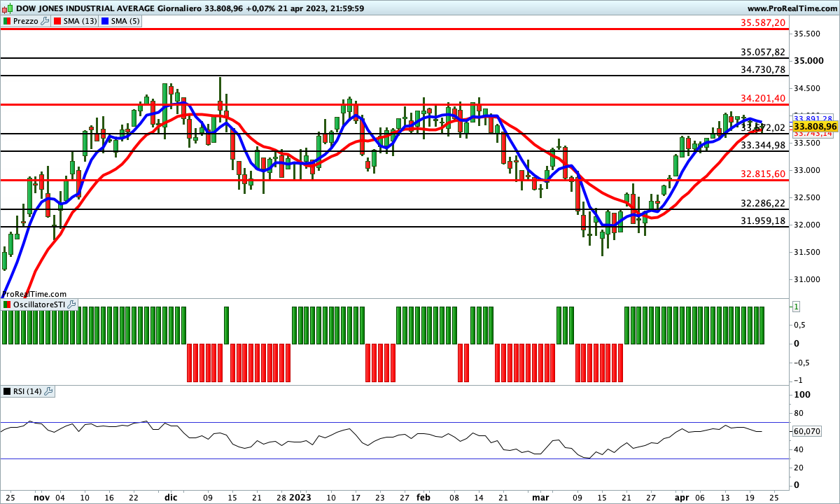
Task: Select the 32.815,60 red support line label
Action: pos(763,174)
